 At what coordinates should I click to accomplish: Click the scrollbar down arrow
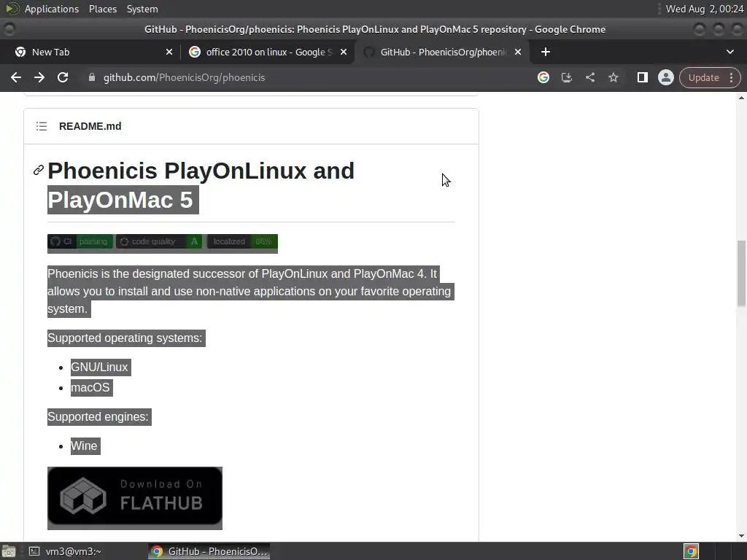pos(741,536)
